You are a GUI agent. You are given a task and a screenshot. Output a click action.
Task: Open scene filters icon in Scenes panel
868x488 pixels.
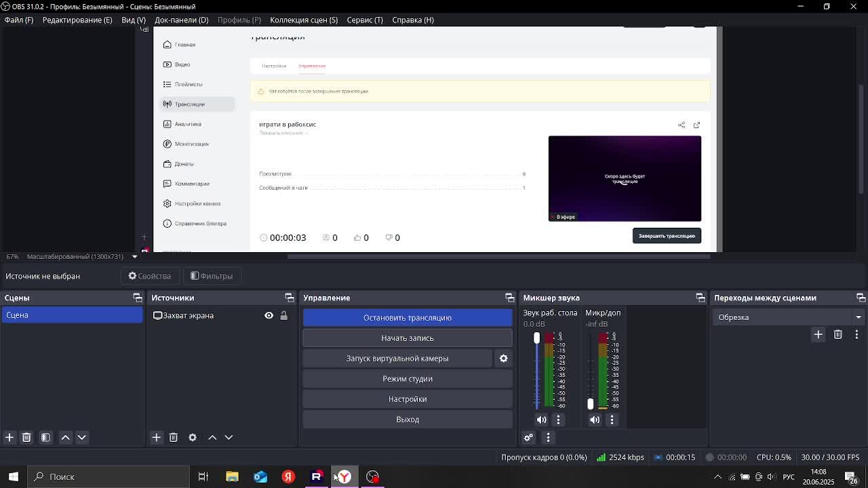(45, 438)
